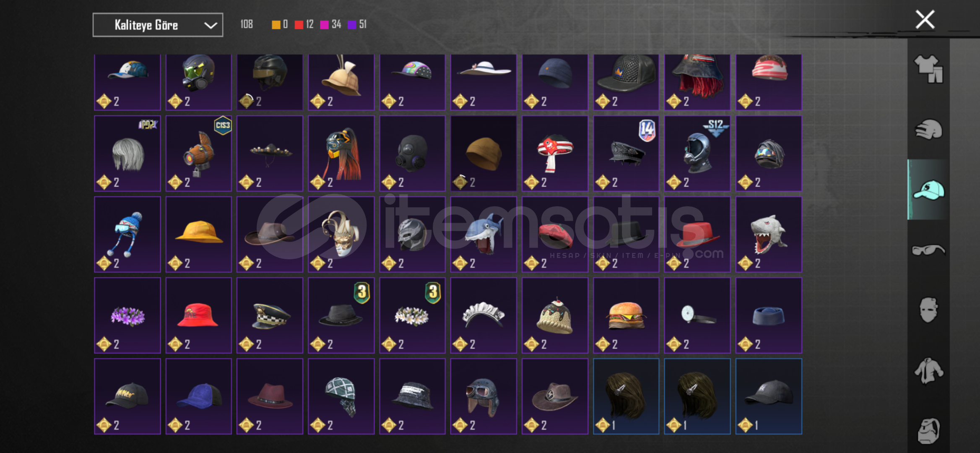Filter by red quality swatch showing 12

(299, 25)
